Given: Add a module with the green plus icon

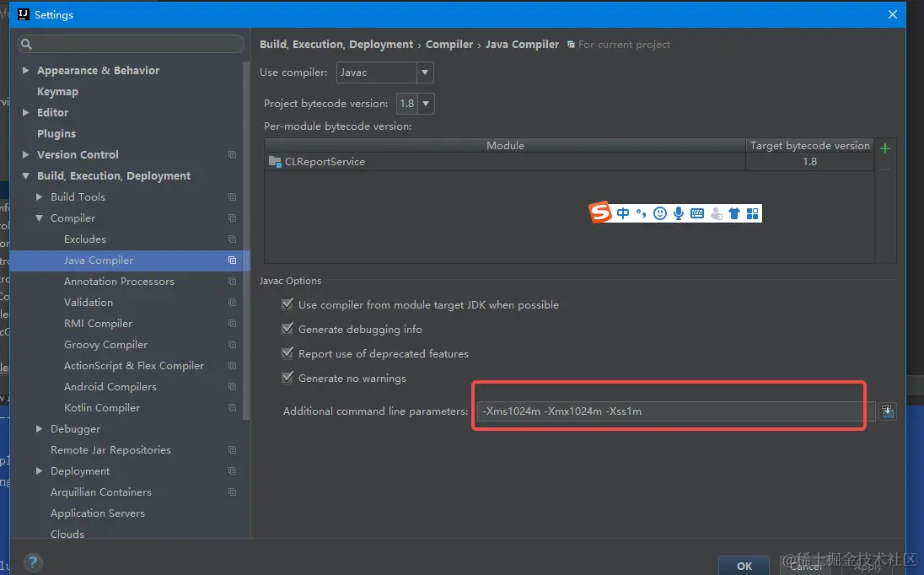Looking at the screenshot, I should point(884,148).
